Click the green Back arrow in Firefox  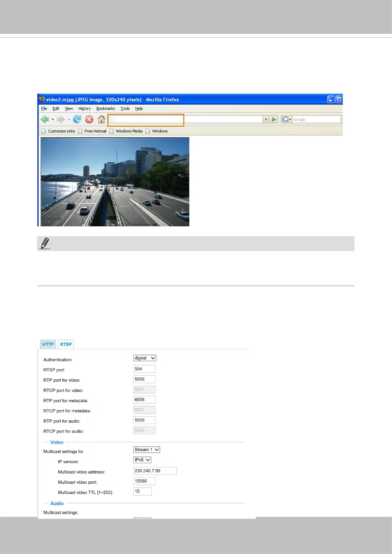click(x=45, y=119)
